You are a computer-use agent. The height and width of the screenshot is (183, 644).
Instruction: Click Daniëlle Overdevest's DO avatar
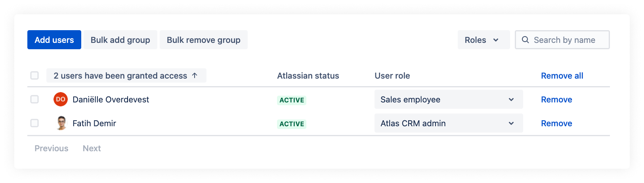click(x=61, y=99)
